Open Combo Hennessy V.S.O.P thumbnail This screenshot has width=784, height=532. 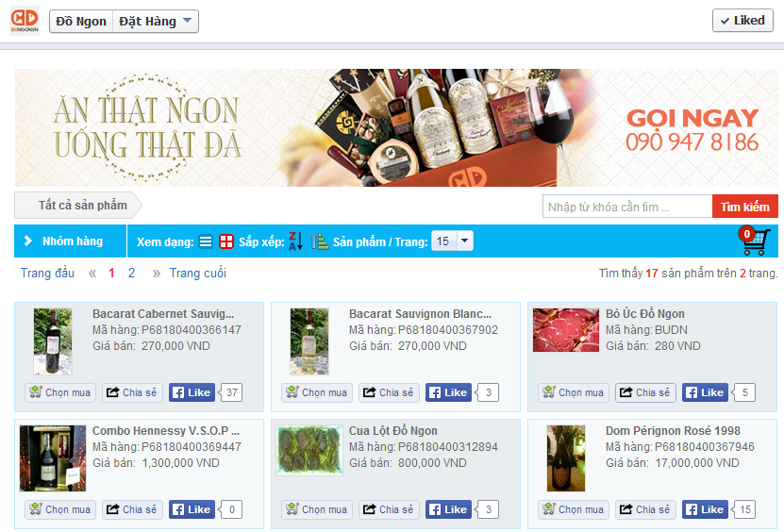pyautogui.click(x=53, y=458)
